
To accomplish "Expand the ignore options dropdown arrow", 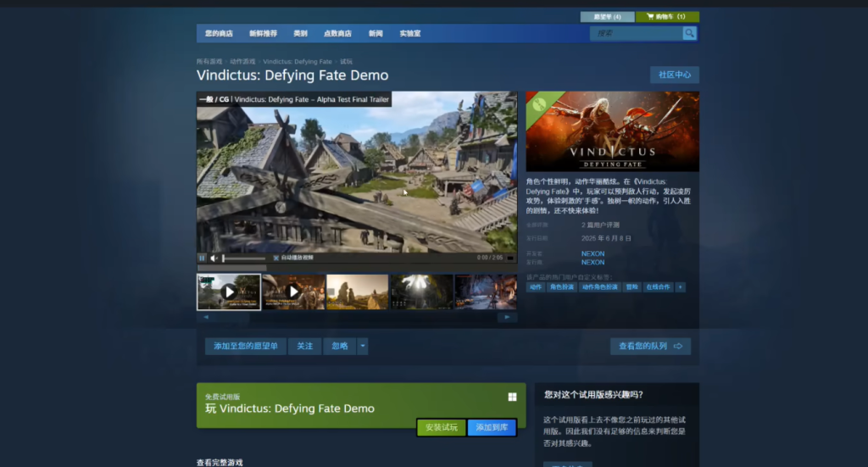I will (363, 346).
